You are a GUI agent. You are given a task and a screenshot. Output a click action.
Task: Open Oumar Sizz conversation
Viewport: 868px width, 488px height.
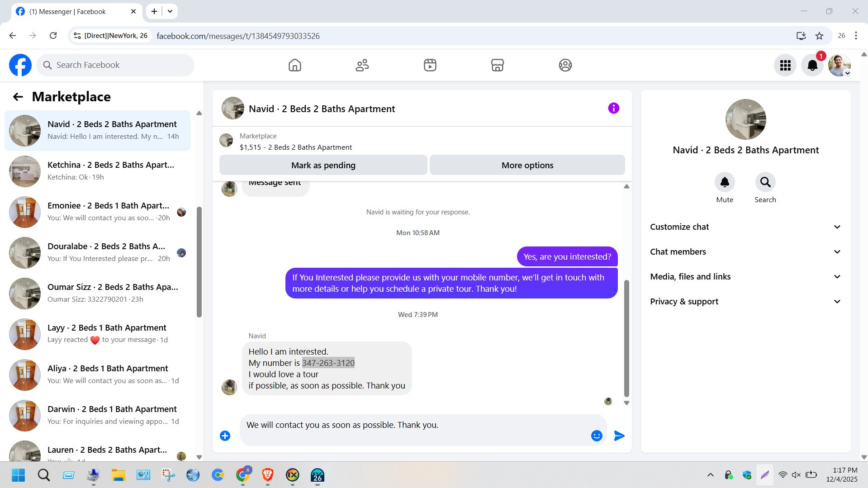98,293
